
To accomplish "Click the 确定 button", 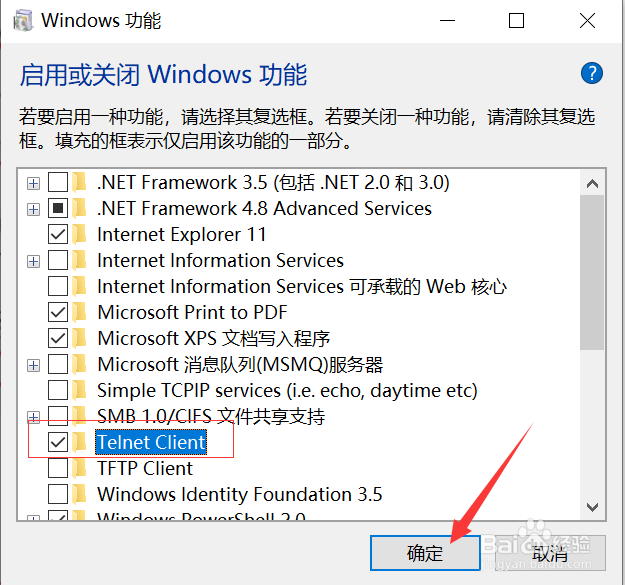I will pyautogui.click(x=424, y=553).
